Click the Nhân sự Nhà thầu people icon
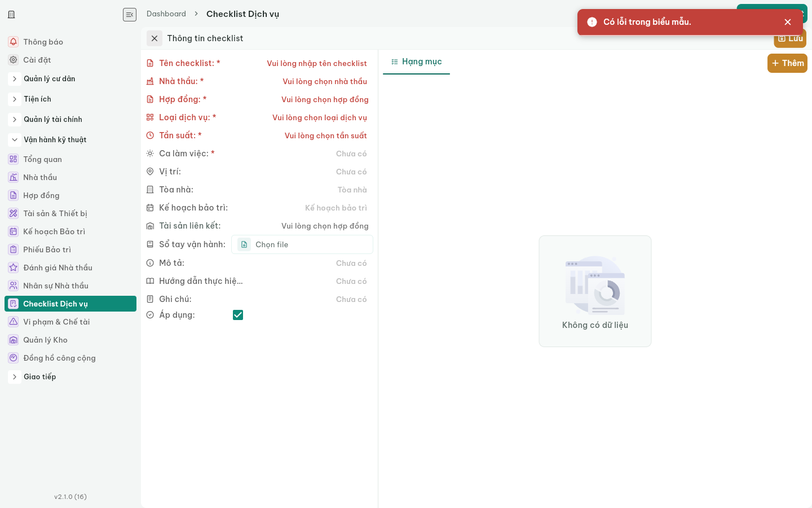Image resolution: width=812 pixels, height=508 pixels. pyautogui.click(x=14, y=286)
